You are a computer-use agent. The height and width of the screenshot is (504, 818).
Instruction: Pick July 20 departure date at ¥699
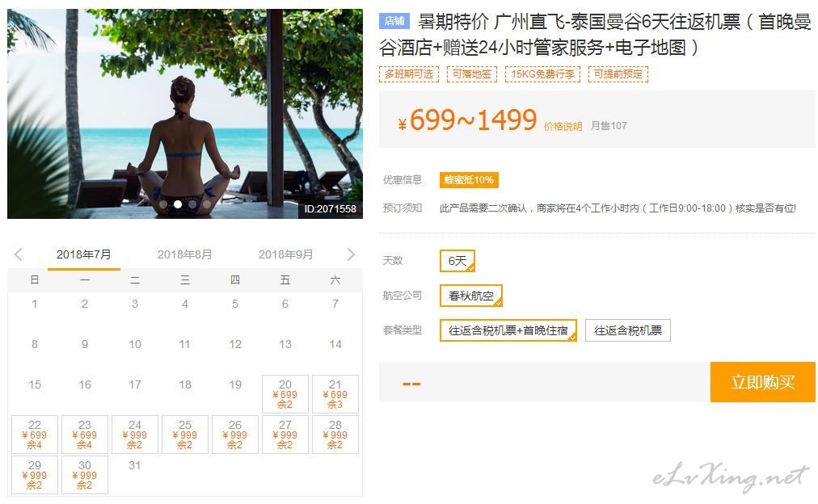point(285,394)
